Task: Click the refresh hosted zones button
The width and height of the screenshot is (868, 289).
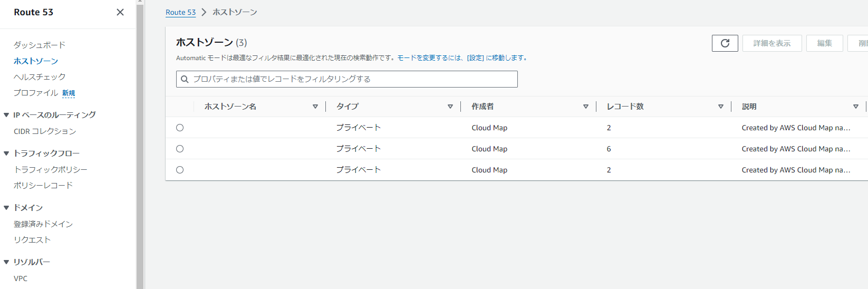Action: pyautogui.click(x=725, y=43)
